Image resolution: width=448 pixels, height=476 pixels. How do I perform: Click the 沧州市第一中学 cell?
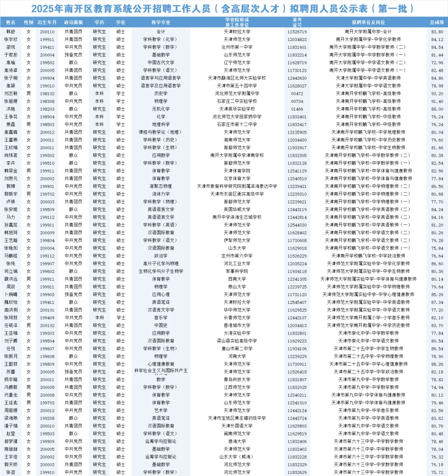pyautogui.click(x=237, y=47)
